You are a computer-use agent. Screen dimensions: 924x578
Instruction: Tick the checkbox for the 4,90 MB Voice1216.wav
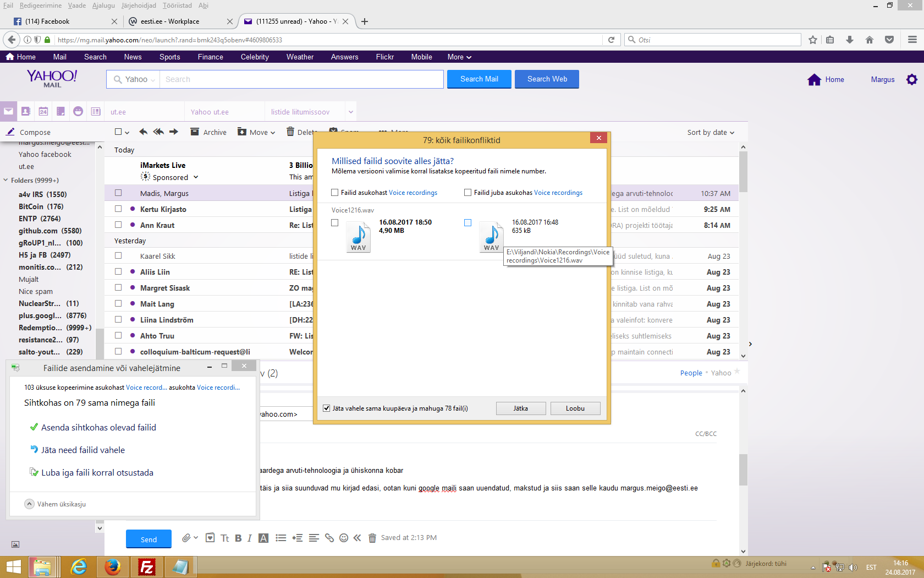click(335, 223)
